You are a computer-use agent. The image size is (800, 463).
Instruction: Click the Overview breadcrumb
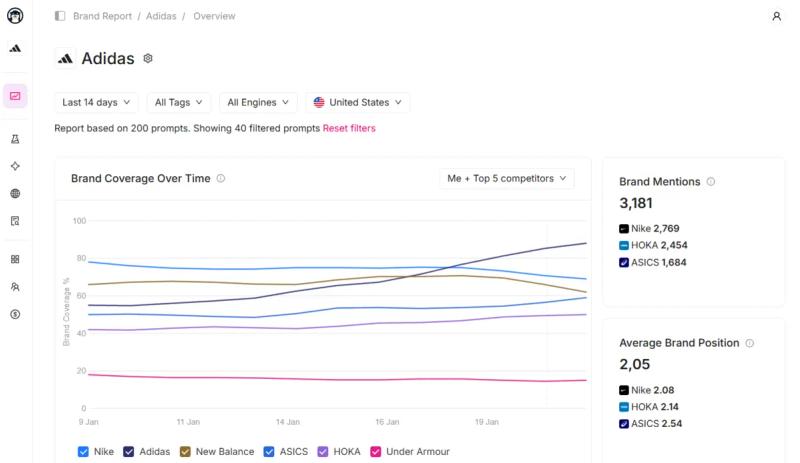coord(214,16)
